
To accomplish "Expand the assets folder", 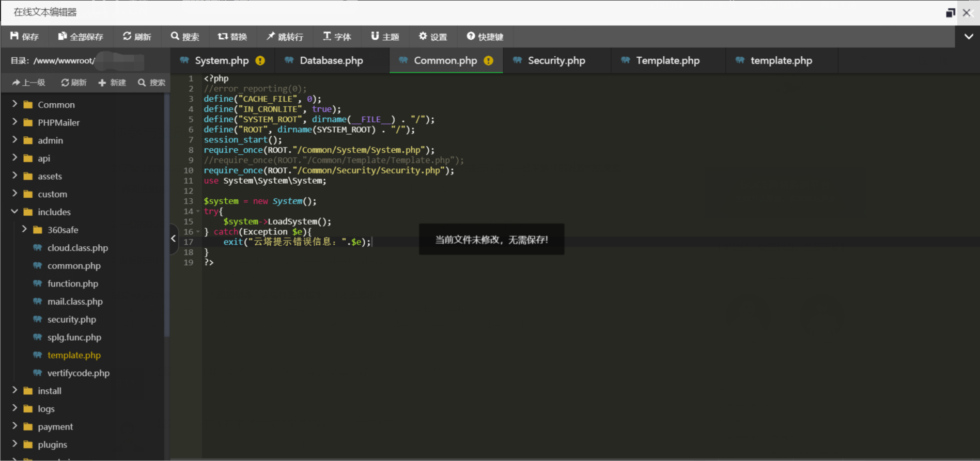I will click(14, 176).
